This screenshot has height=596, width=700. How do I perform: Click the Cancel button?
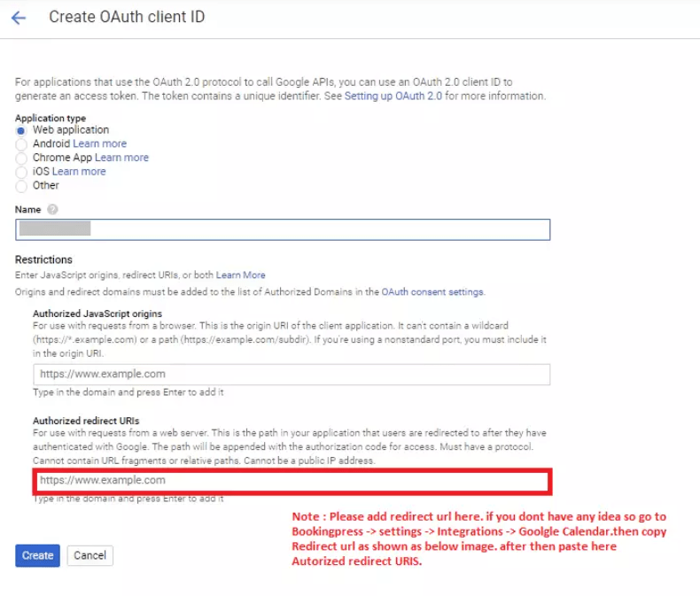tap(89, 555)
